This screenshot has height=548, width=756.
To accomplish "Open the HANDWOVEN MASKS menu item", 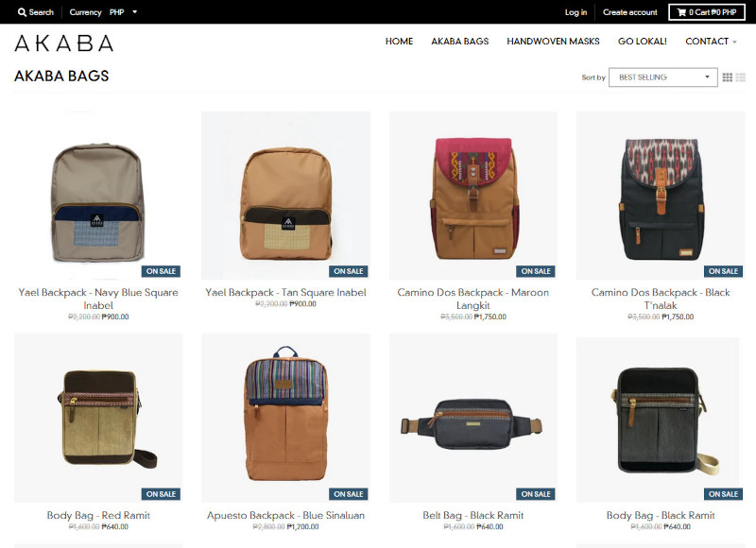I will click(x=553, y=42).
